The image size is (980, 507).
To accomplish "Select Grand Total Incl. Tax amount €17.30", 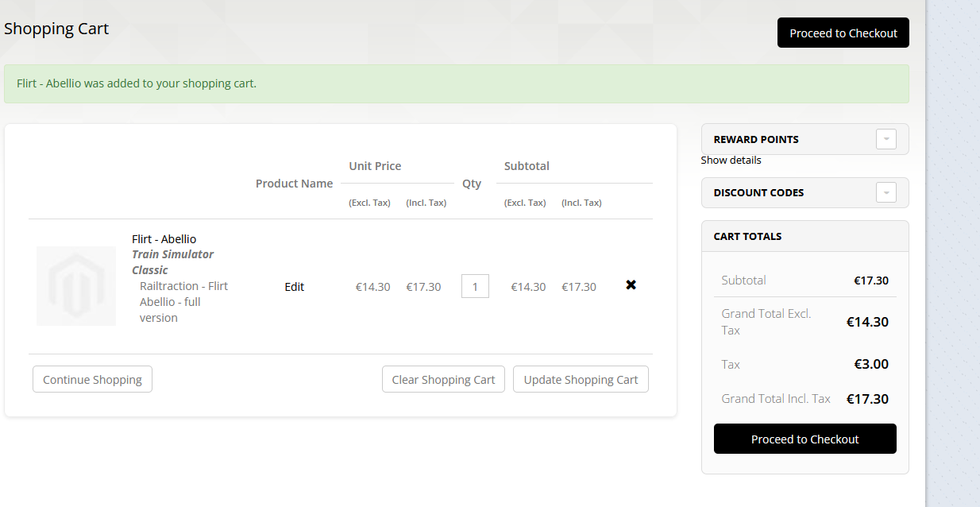I will 867,399.
